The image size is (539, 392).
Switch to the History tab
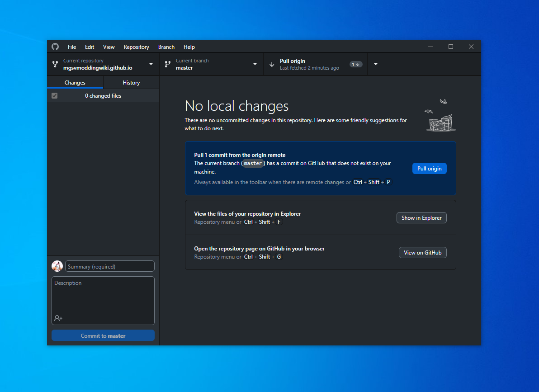[131, 82]
